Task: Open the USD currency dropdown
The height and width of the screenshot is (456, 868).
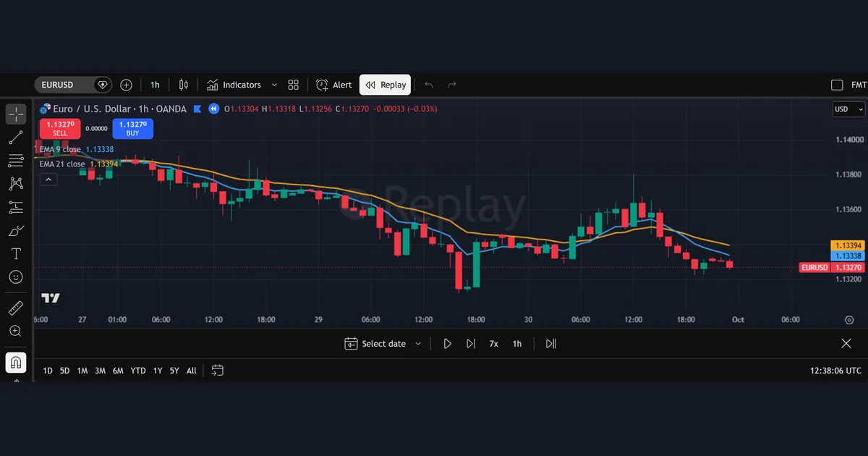Action: point(848,109)
